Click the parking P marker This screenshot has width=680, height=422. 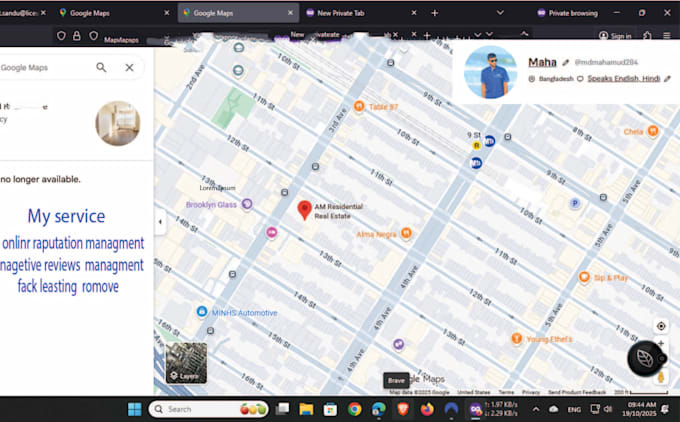coord(575,203)
